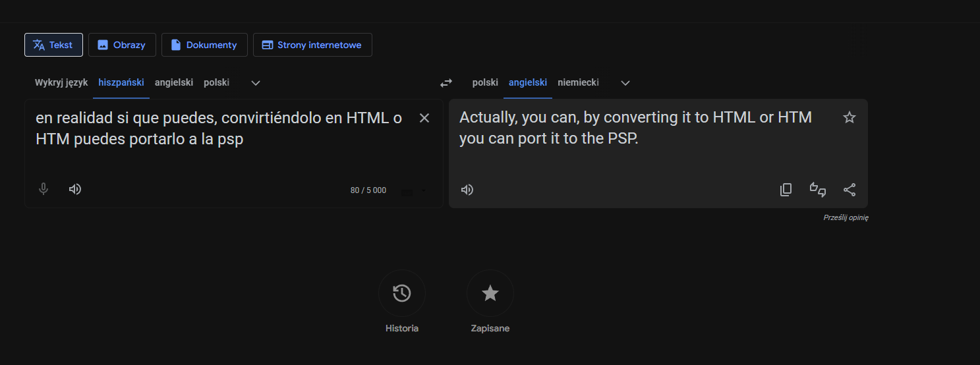Open History of translations
The height and width of the screenshot is (365, 980).
(402, 293)
